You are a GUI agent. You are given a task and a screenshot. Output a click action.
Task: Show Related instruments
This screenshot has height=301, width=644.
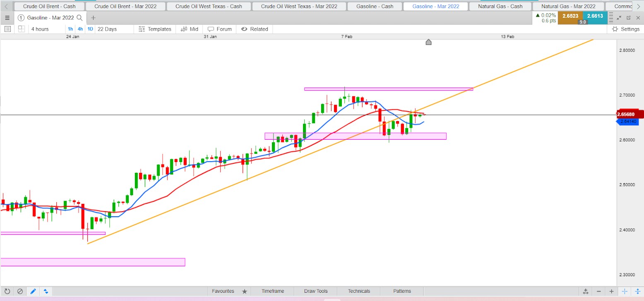pyautogui.click(x=255, y=29)
